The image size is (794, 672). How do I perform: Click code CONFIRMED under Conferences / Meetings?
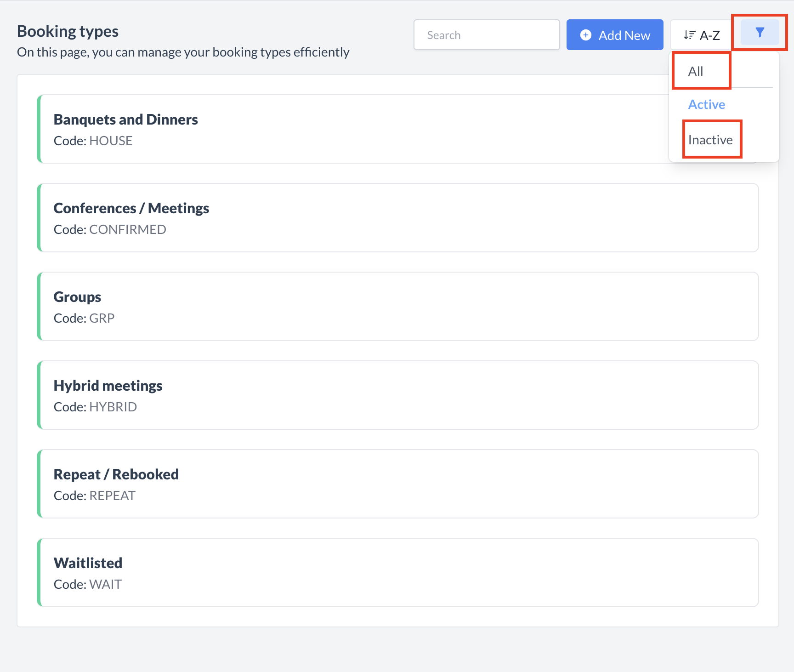tap(128, 229)
